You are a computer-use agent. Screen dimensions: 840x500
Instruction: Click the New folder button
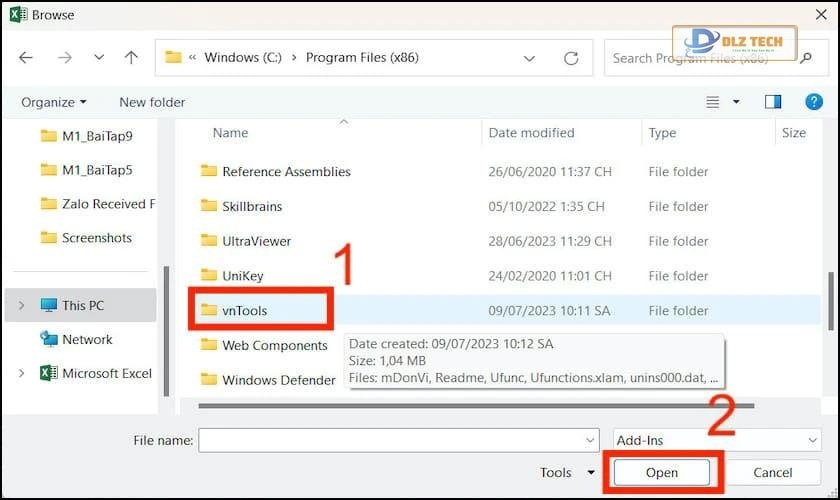(152, 102)
